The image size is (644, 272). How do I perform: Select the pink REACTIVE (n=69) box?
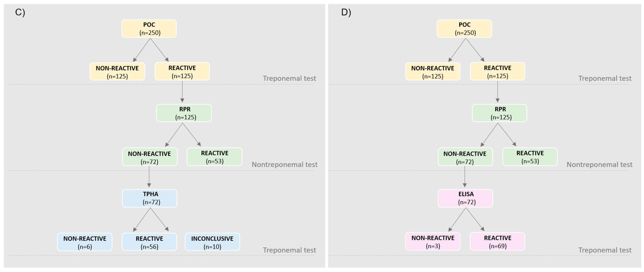[497, 241]
